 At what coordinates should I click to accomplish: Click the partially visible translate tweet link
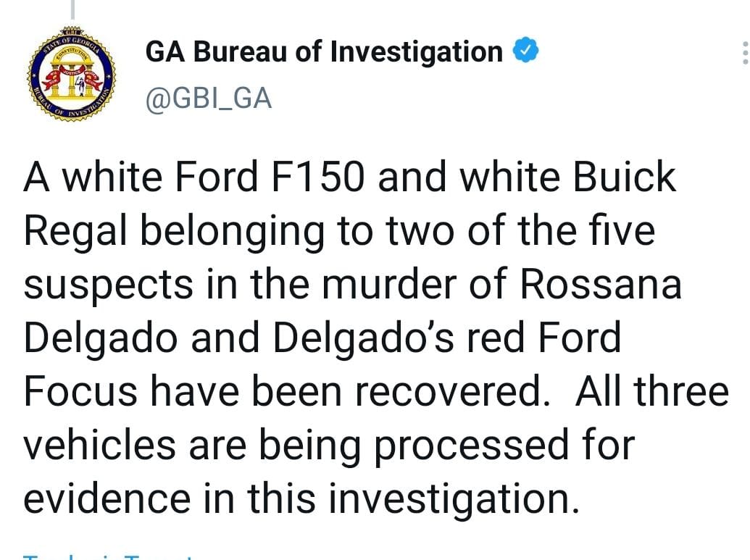pyautogui.click(x=109, y=556)
